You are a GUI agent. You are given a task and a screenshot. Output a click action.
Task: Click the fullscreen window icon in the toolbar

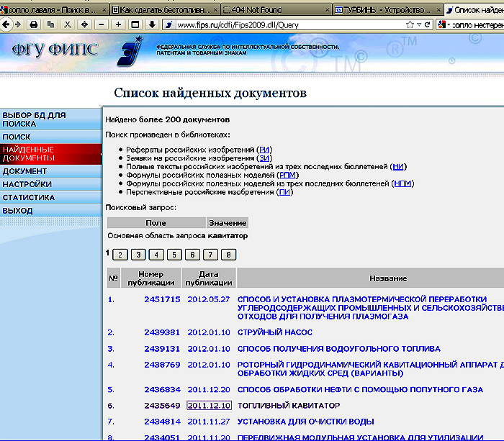[135, 24]
